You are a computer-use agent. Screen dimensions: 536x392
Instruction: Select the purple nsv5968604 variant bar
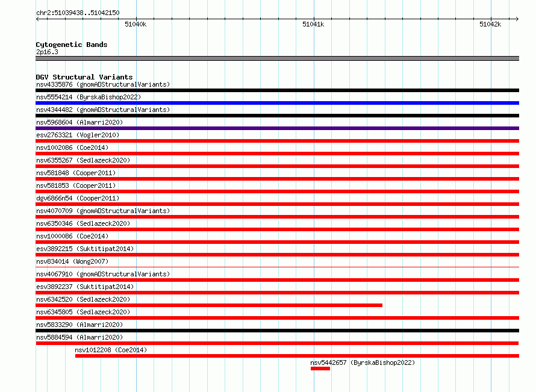pos(277,128)
